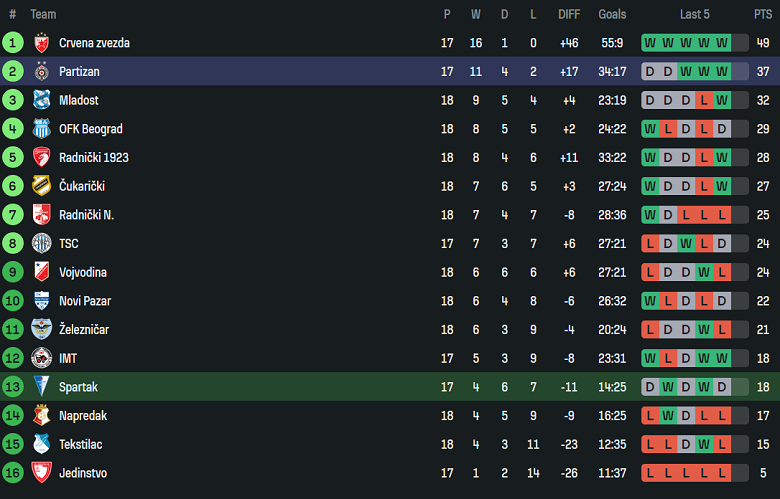Click the Spartak club logo
780x499 pixels.
[41, 387]
